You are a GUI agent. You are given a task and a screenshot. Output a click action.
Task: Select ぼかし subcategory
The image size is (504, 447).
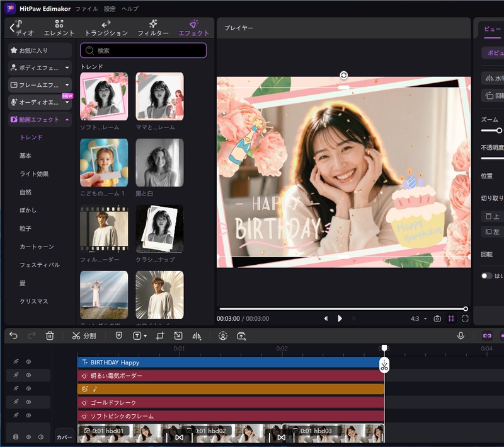click(x=28, y=211)
